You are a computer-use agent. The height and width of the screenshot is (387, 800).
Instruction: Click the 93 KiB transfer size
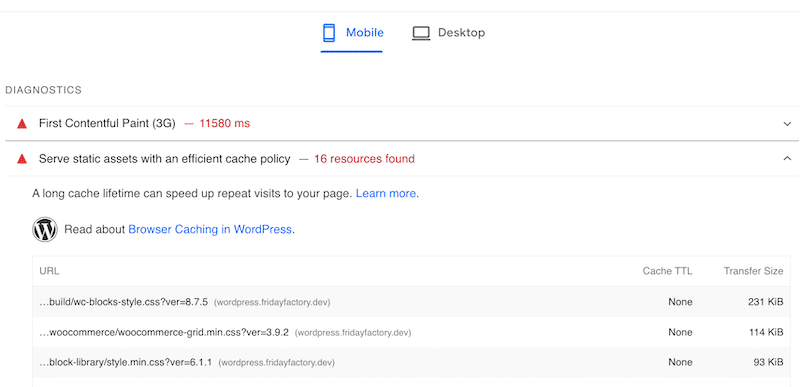768,363
